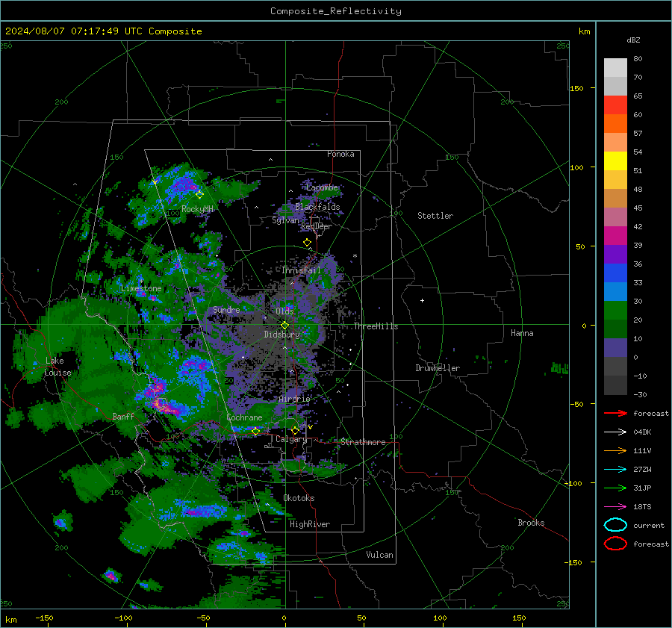Click the yellow diamond marker beside RockyMH
Screen dimensions: 672x628
pos(199,195)
